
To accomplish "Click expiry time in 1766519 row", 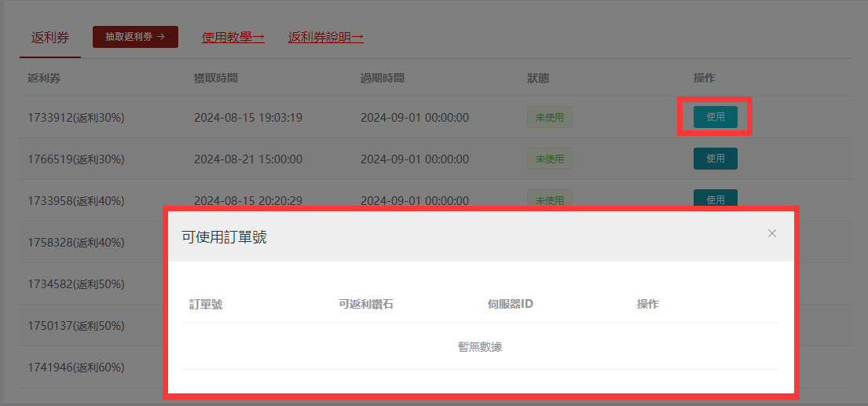I will (x=415, y=159).
